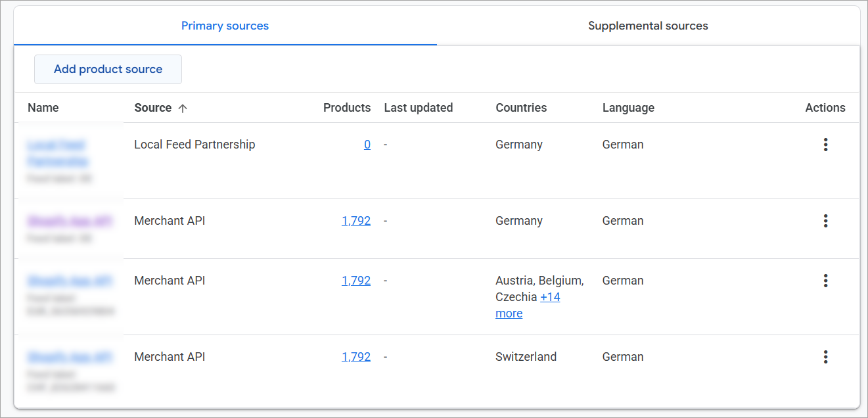Screen dimensions: 868x418
Task: Click the Products column header
Action: (x=347, y=108)
